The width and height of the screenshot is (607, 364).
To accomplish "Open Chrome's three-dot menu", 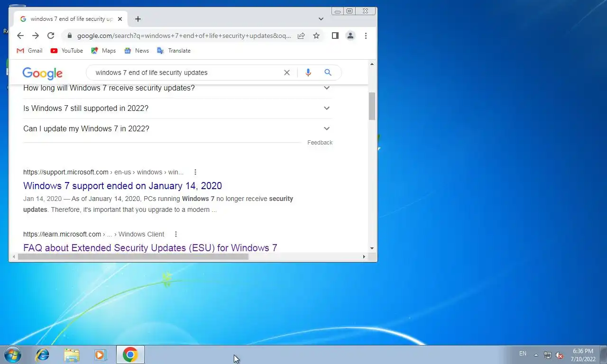I will [366, 36].
